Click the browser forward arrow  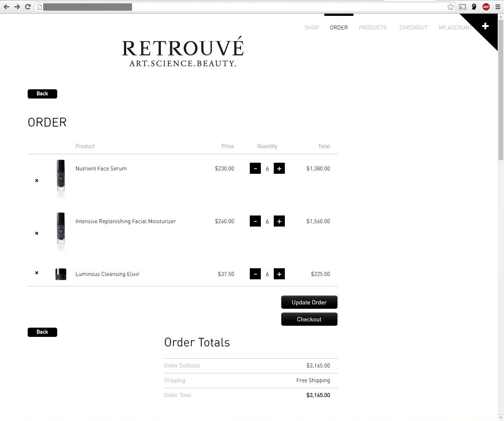pos(17,7)
